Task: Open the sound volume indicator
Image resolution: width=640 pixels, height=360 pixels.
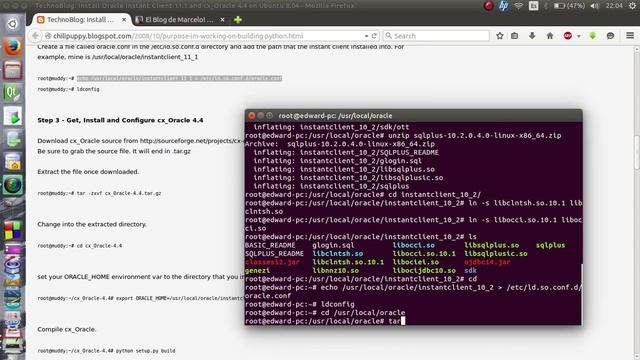Action: tap(595, 6)
